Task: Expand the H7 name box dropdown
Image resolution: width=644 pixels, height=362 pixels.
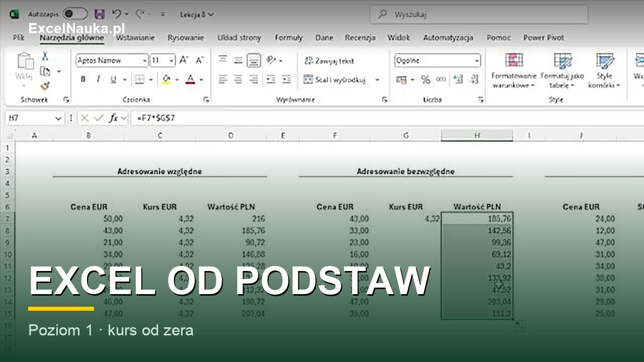Action: point(57,118)
